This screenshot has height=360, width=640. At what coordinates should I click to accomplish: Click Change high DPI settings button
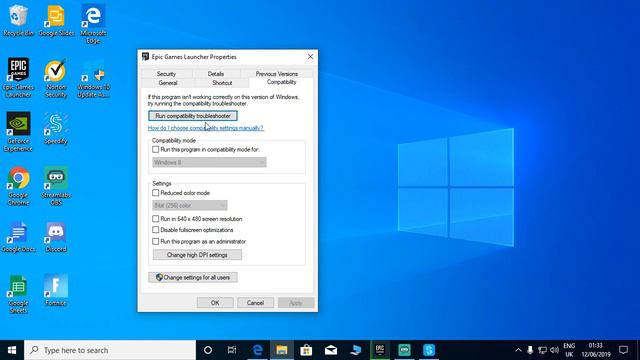coord(197,255)
